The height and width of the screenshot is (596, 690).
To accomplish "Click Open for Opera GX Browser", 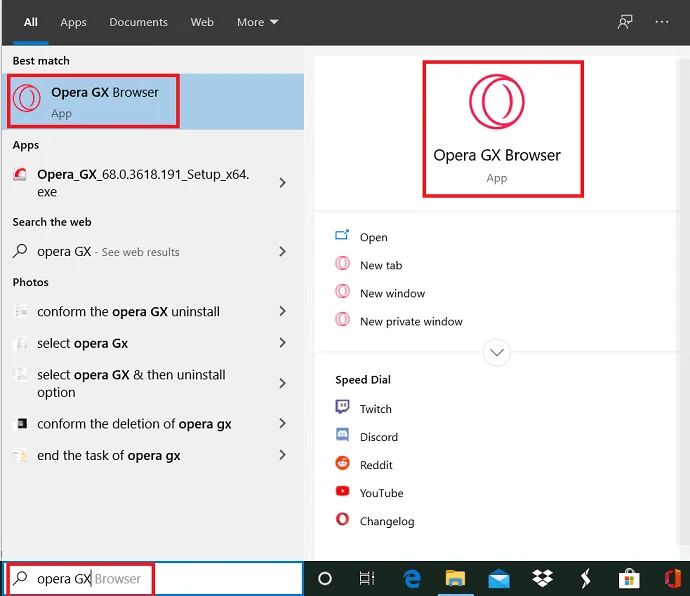I will tap(373, 237).
